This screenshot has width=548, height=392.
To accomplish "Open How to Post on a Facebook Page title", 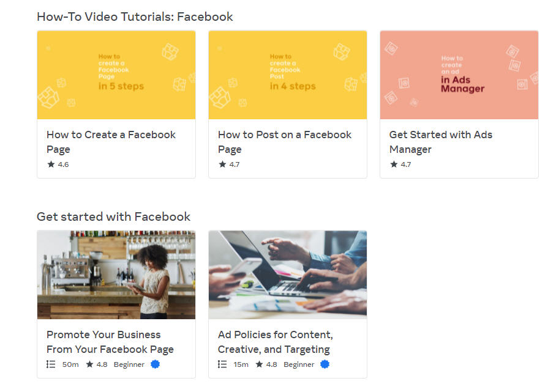I will pyautogui.click(x=285, y=142).
